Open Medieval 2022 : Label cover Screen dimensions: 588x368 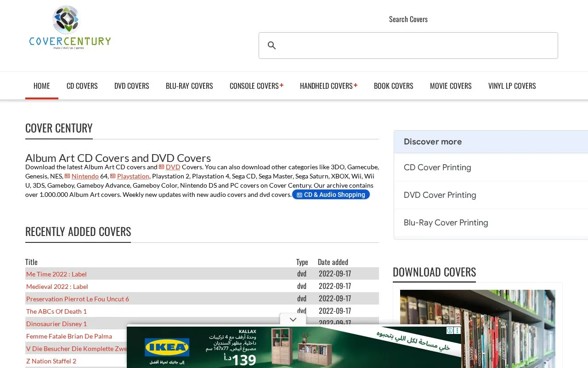tap(57, 287)
